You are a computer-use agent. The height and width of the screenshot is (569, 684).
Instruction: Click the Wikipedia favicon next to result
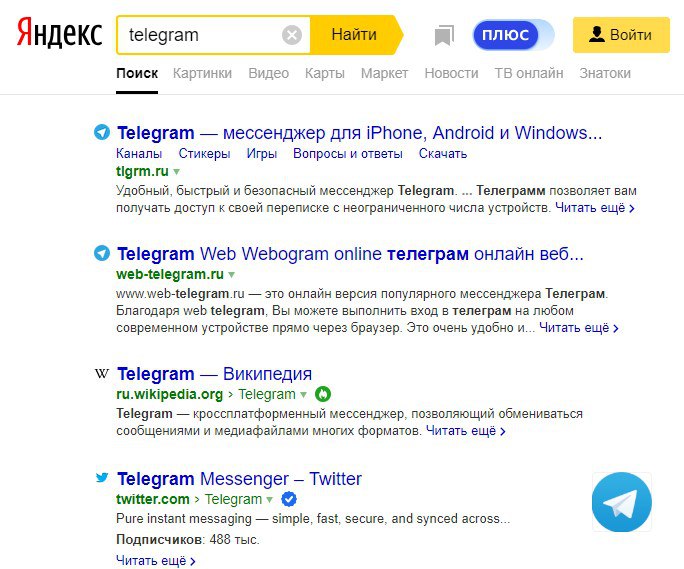[101, 374]
